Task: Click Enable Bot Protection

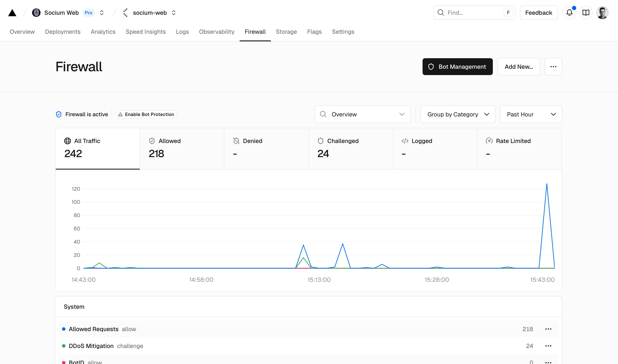Action: [x=146, y=114]
